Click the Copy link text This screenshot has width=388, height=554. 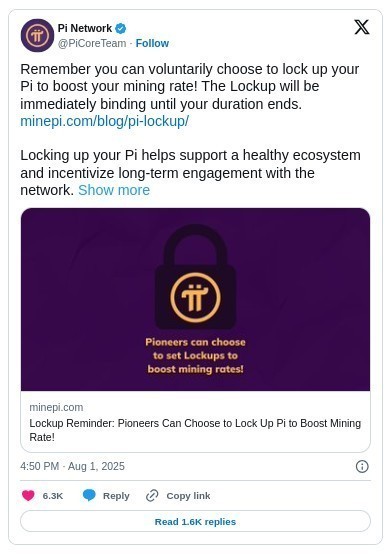click(188, 496)
